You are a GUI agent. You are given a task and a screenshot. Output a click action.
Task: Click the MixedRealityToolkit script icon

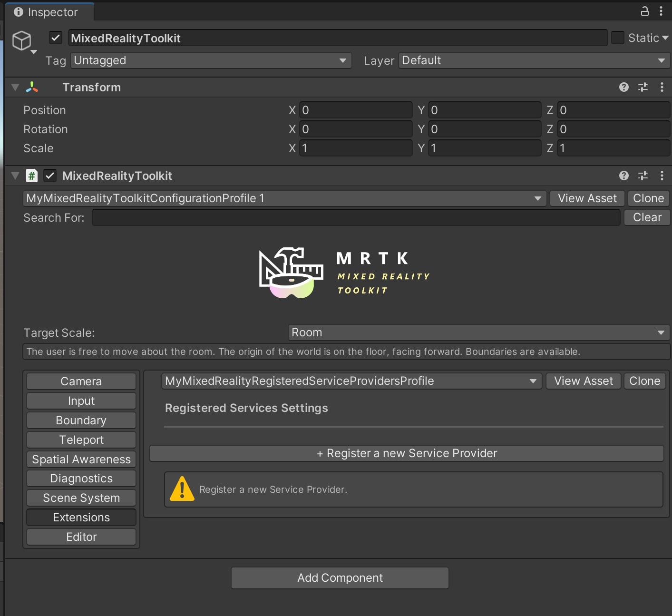point(32,176)
